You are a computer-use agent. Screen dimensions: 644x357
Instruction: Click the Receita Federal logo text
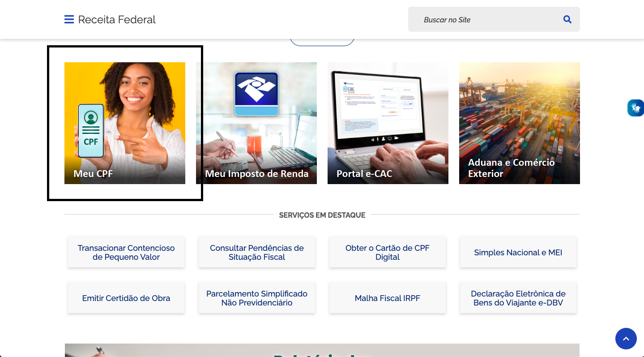[117, 19]
